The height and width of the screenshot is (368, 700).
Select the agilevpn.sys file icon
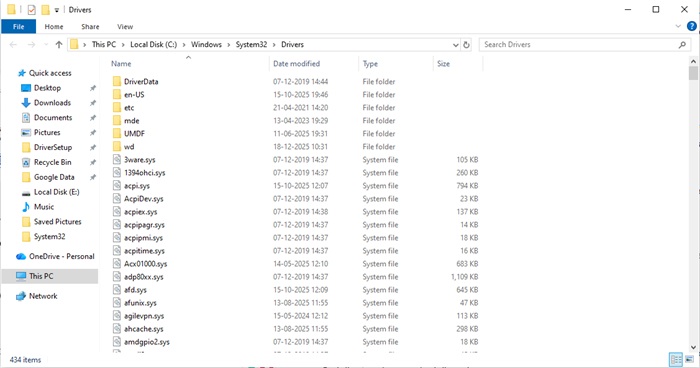117,315
